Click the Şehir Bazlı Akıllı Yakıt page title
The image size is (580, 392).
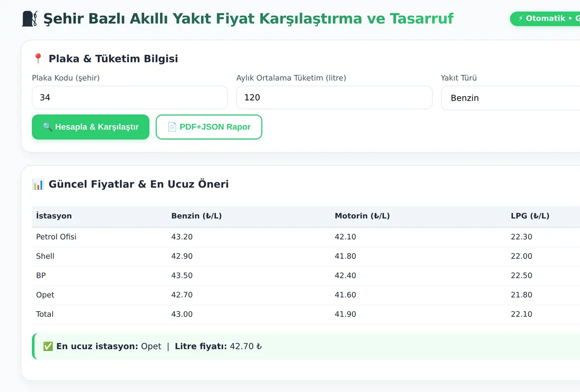248,19
